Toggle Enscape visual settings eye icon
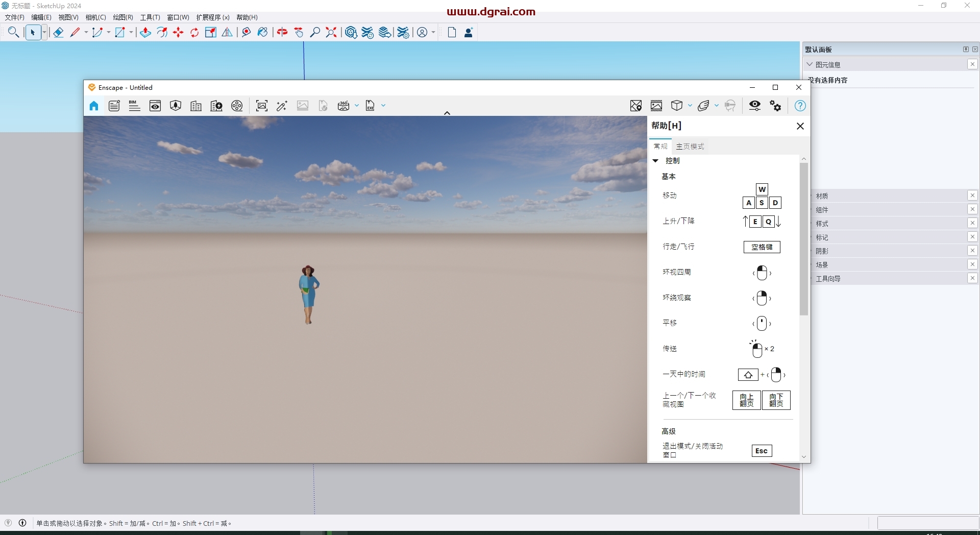The width and height of the screenshot is (980, 535). [755, 106]
